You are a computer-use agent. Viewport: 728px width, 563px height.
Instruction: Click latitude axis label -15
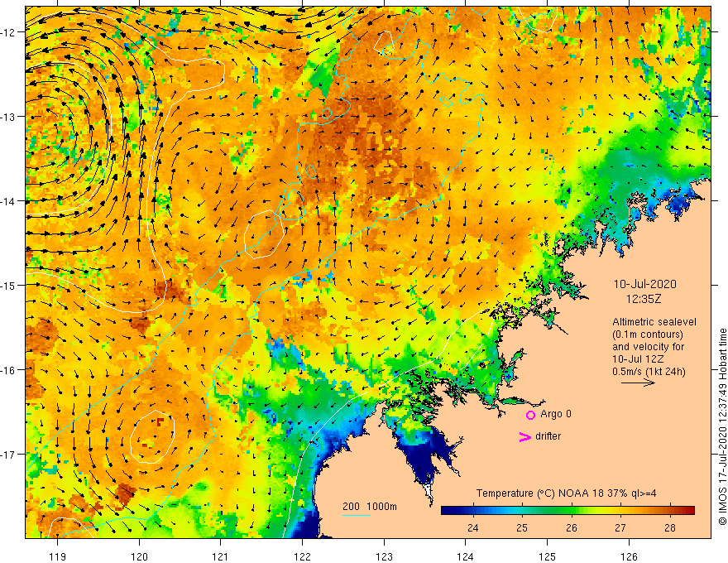(8, 286)
